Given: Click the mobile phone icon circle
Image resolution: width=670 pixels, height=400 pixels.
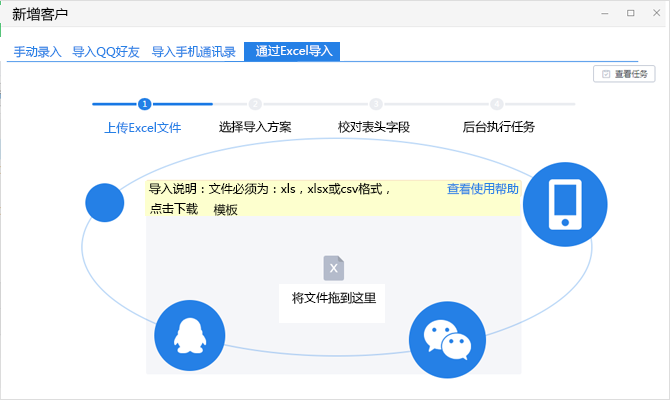Looking at the screenshot, I should 565,204.
